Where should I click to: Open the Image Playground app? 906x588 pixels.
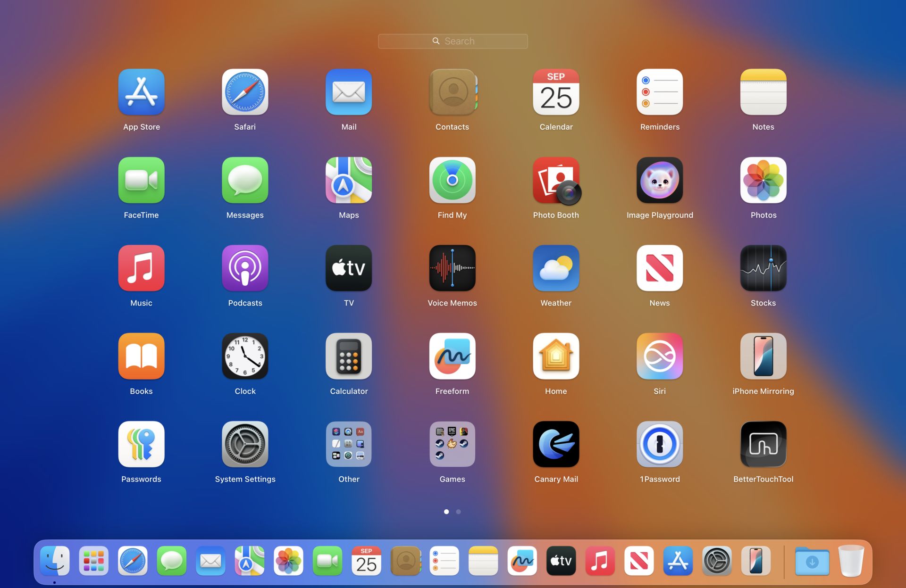point(659,181)
